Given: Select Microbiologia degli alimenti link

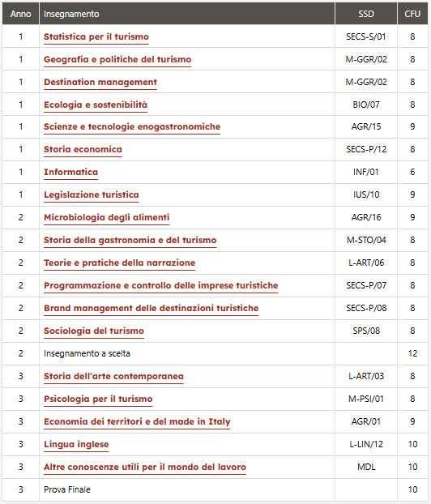Looking at the screenshot, I should coord(106,217).
